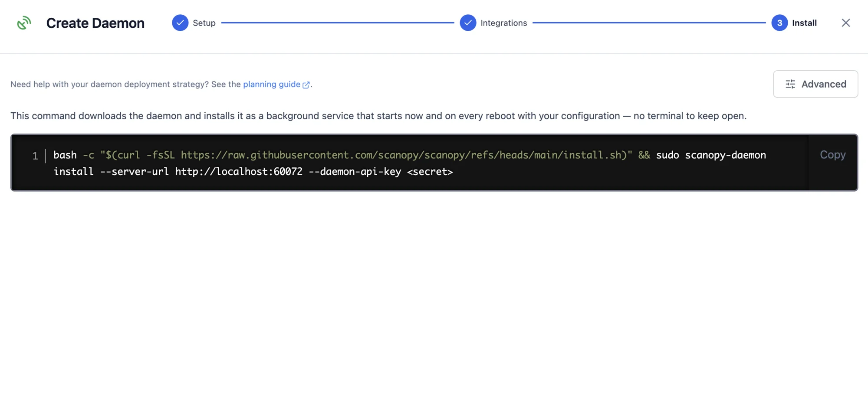Click 'sudo scanopy-daemon' in the command
868x414 pixels.
point(711,155)
